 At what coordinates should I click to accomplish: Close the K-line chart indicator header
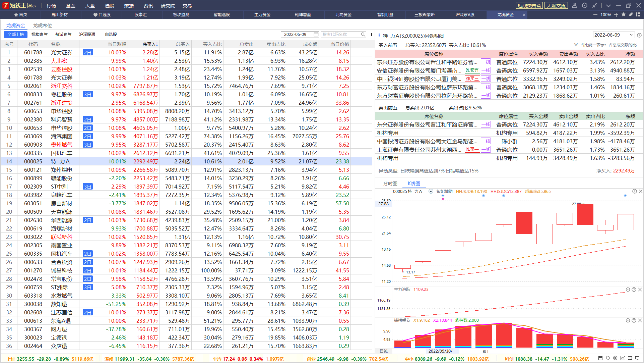click(x=640, y=191)
